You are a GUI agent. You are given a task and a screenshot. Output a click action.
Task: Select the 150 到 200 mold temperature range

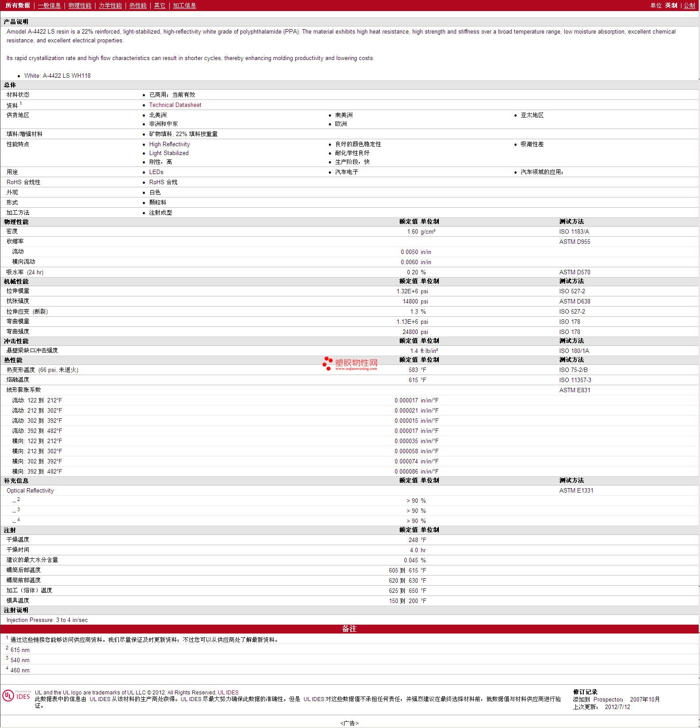[403, 601]
